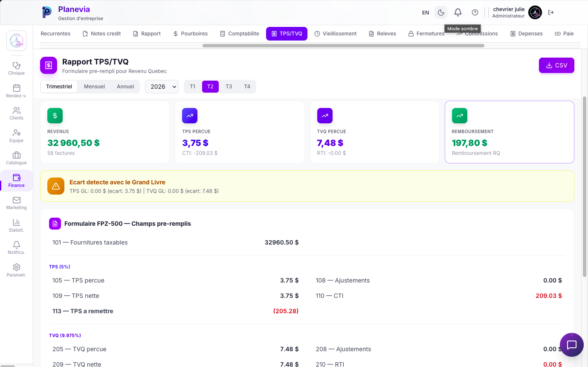This screenshot has height=367, width=588.
Task: Go to the Releves tab
Action: click(x=382, y=34)
